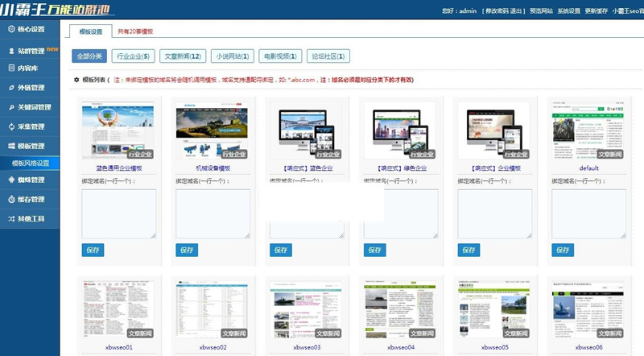Open the 机械设备模板 thumbnail
This screenshot has width=644, height=356.
point(212,130)
